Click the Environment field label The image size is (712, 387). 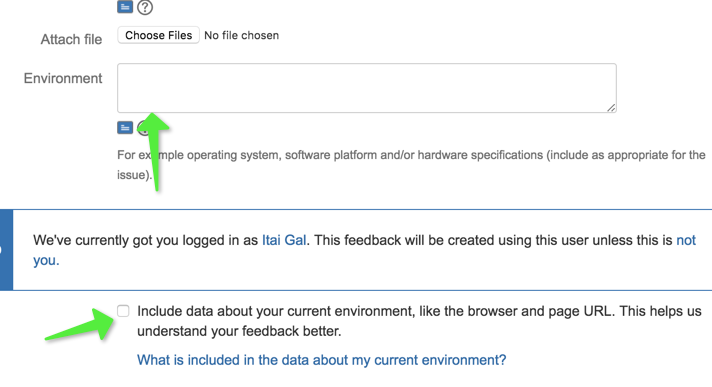(63, 78)
